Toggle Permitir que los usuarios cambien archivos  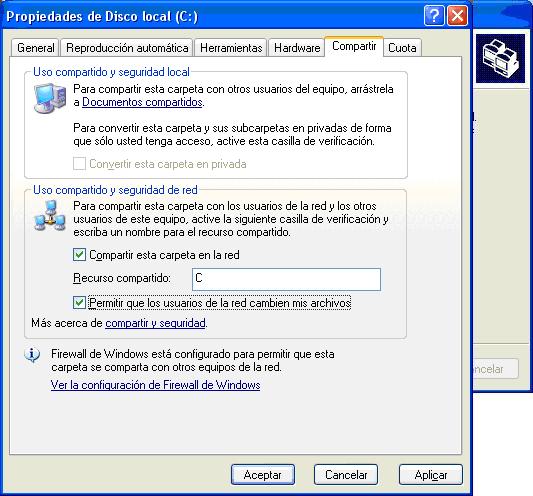79,303
